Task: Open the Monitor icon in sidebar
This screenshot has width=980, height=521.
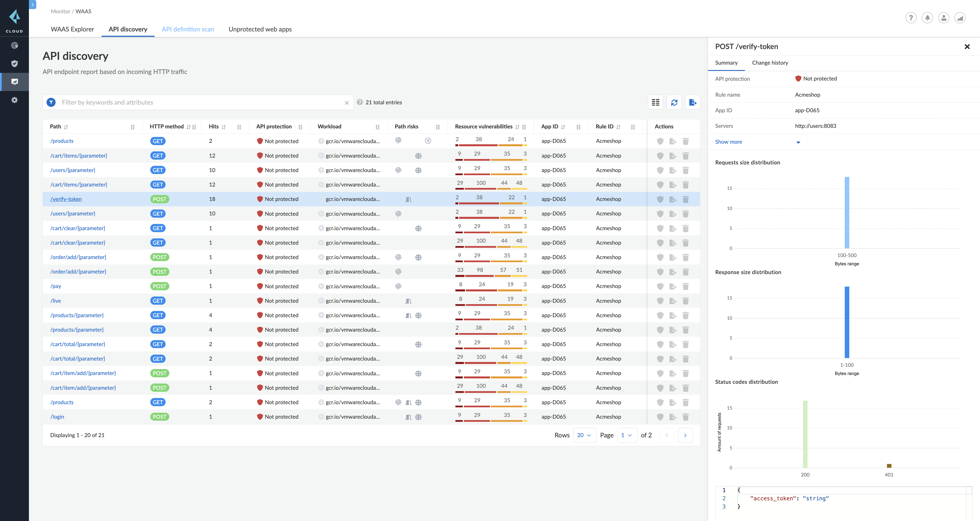Action: (x=14, y=82)
